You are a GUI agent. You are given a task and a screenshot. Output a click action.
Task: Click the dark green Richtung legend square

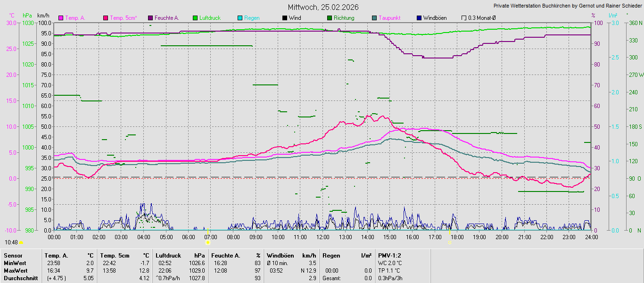coord(330,18)
